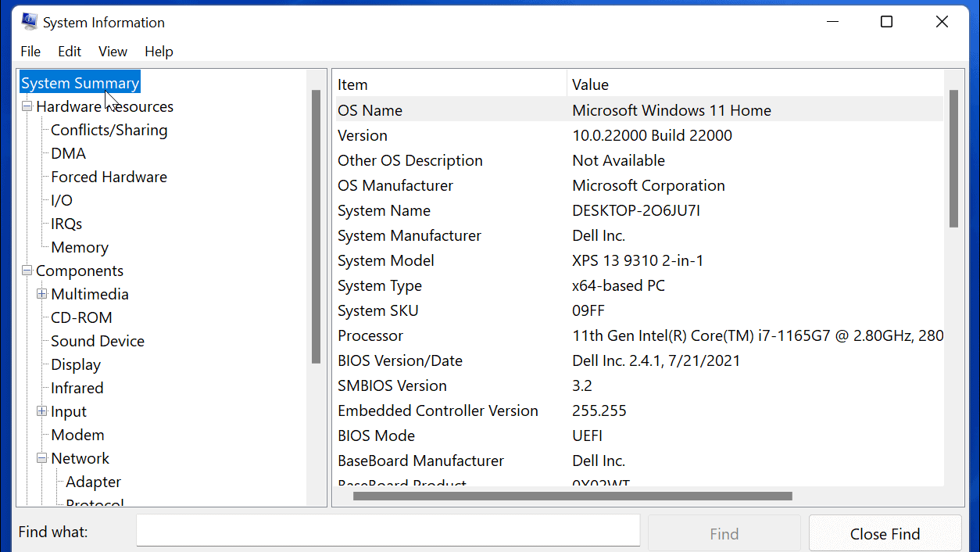Click the 'UEFI' BIOS mode value

tap(588, 436)
